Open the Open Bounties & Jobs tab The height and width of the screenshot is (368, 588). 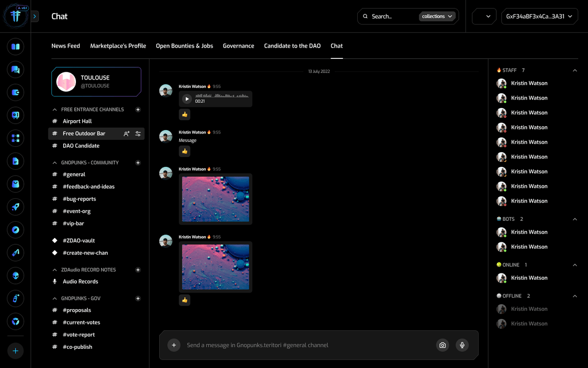184,46
